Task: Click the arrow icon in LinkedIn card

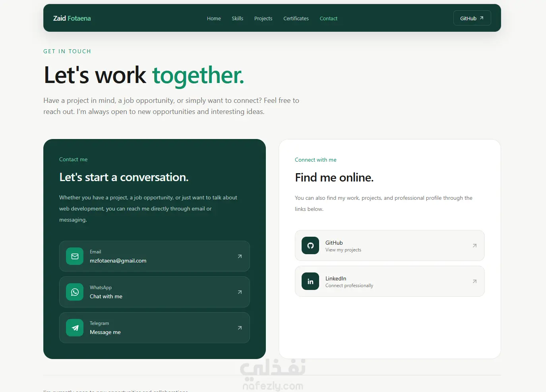Action: click(x=474, y=281)
